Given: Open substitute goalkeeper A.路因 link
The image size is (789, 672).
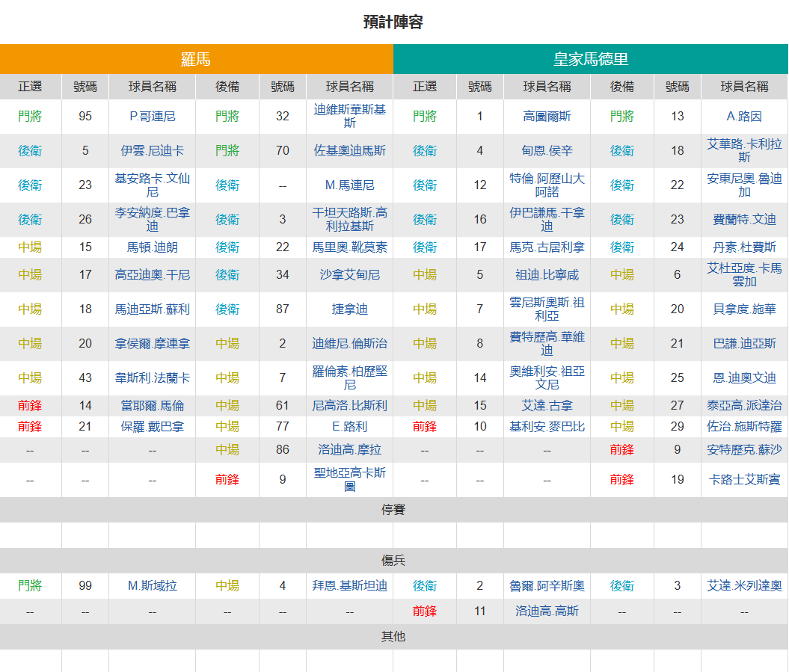Looking at the screenshot, I should 744,116.
